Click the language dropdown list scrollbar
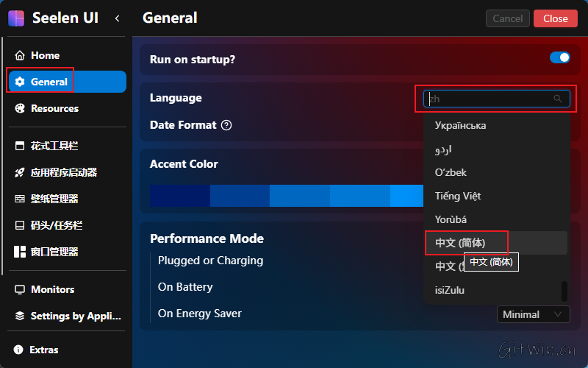The height and width of the screenshot is (368, 588). coord(564,291)
